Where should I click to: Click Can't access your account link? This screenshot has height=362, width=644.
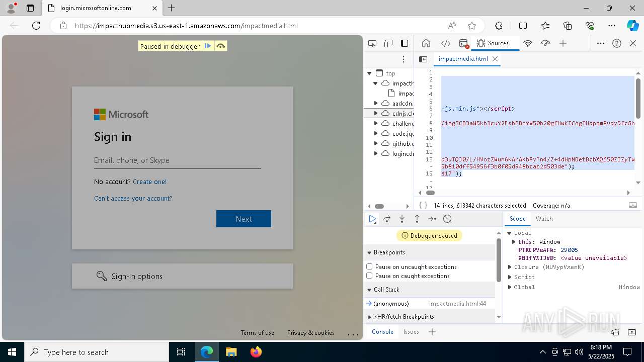tap(133, 199)
